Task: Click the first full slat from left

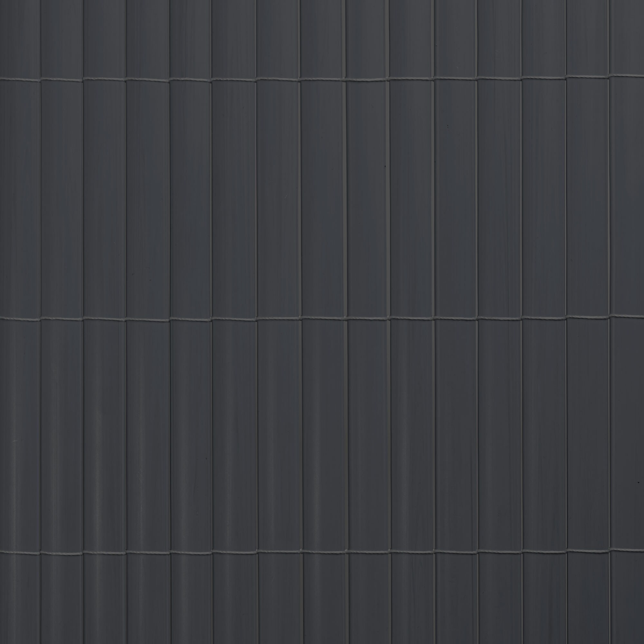Action: [62, 322]
